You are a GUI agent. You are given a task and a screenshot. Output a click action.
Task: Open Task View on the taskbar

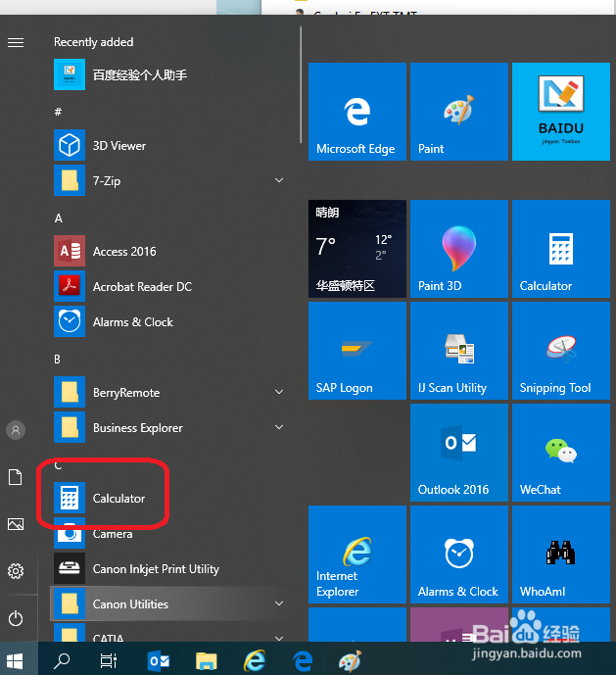(109, 660)
